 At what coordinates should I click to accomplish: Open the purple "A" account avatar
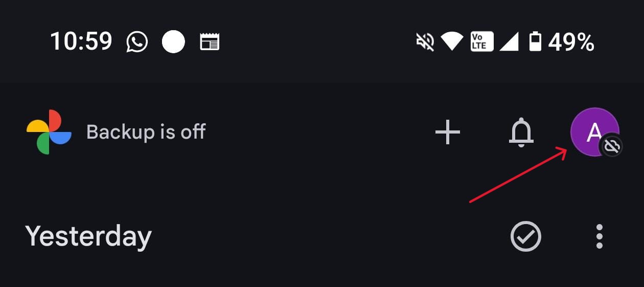click(x=593, y=131)
